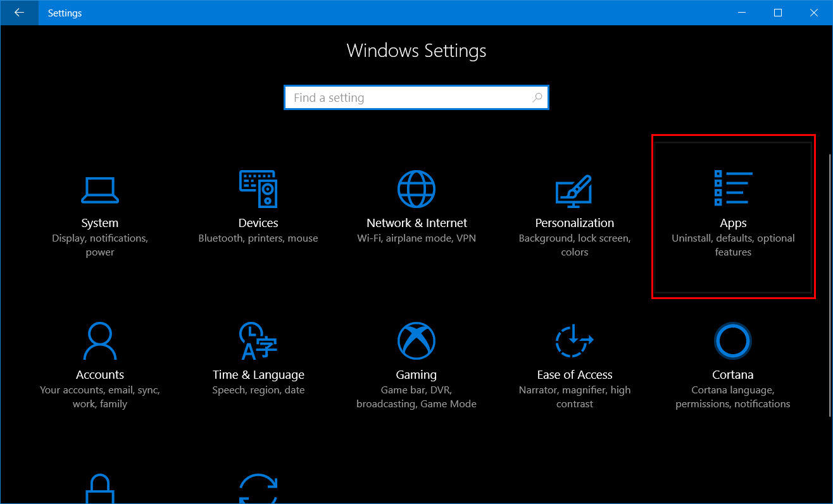Viewport: 833px width, 504px height.
Task: Open the Time & Language clock icon
Action: [x=258, y=341]
